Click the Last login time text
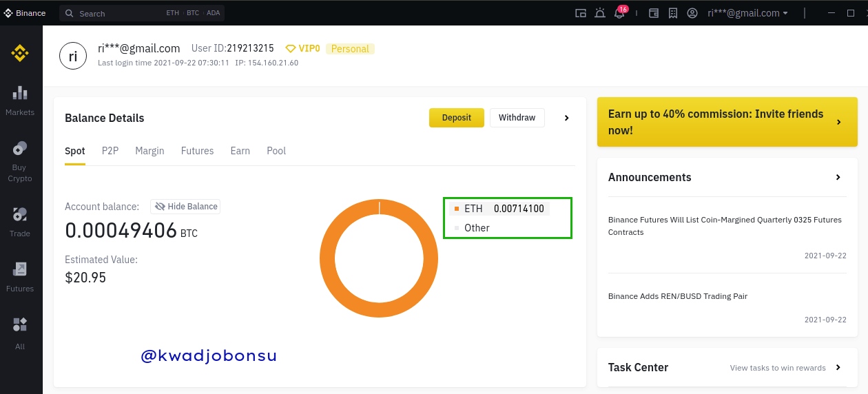This screenshot has height=394, width=868. 163,63
